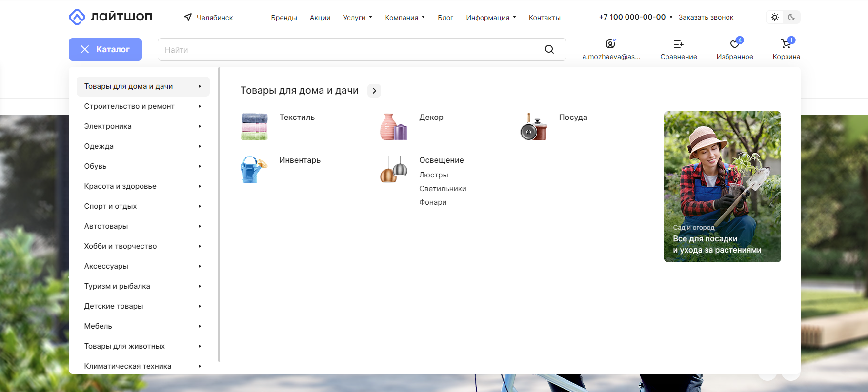868x392 pixels.
Task: Open the Светильники link
Action: tap(443, 189)
